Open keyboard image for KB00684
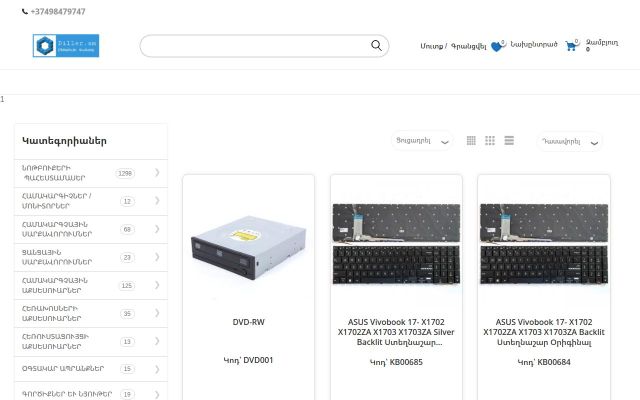This screenshot has width=640, height=400. [544, 244]
